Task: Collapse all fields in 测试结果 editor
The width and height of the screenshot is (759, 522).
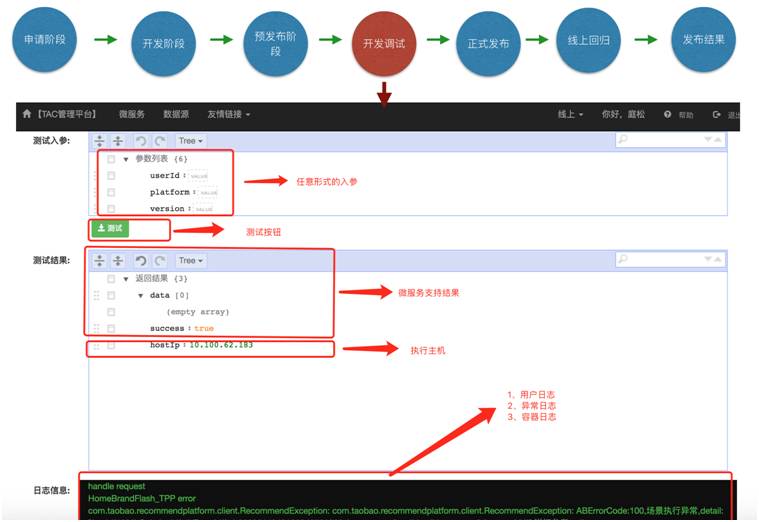Action: click(x=118, y=261)
